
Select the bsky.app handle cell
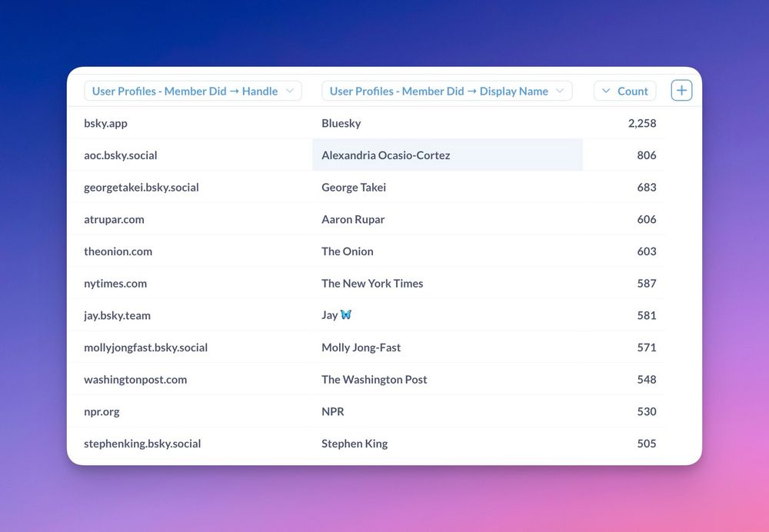click(x=105, y=123)
